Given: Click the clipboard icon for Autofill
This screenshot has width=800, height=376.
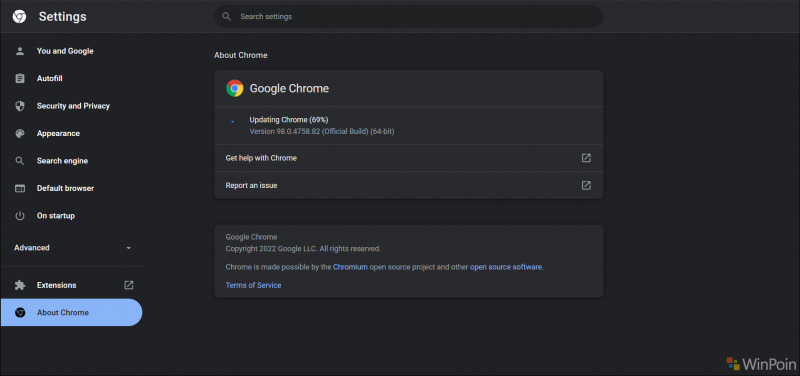Looking at the screenshot, I should pyautogui.click(x=20, y=79).
